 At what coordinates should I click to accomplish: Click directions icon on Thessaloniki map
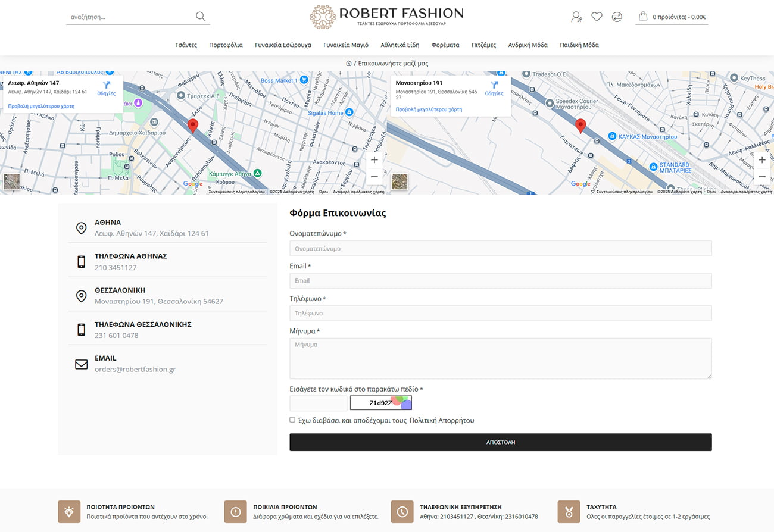point(494,85)
